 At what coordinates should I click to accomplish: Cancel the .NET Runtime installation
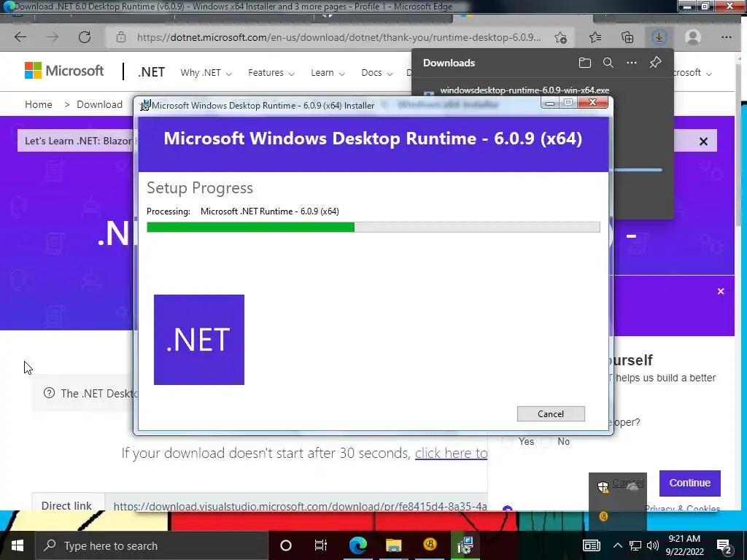click(x=551, y=414)
